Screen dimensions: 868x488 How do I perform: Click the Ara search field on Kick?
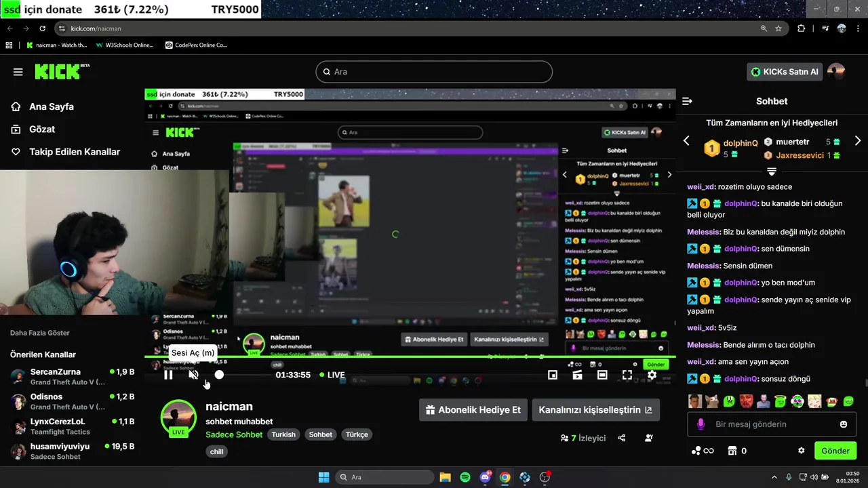point(434,72)
